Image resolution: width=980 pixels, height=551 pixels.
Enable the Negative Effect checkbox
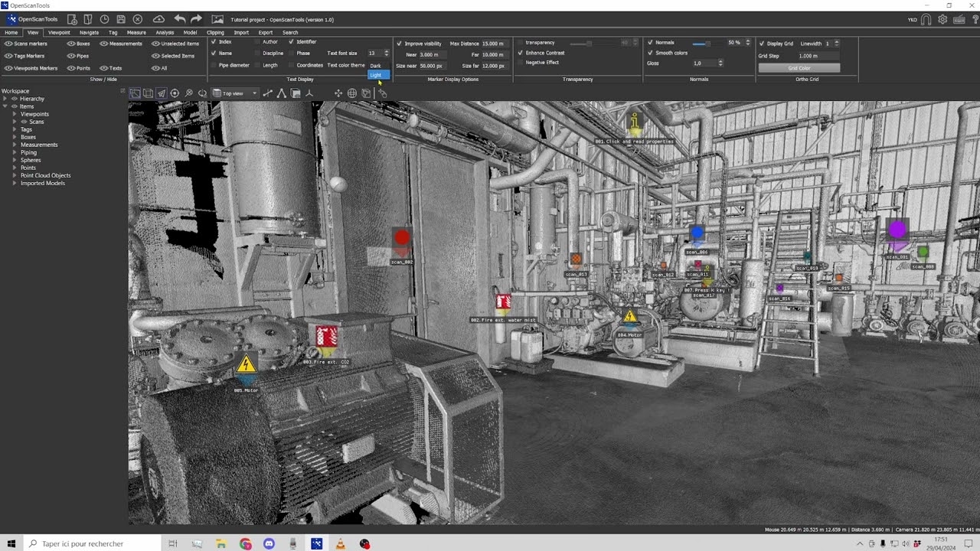point(521,63)
